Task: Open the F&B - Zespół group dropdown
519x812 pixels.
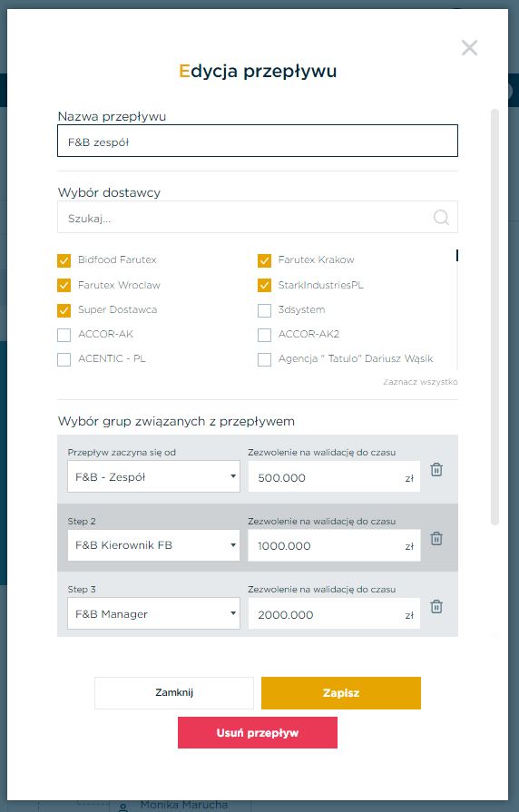Action: tap(154, 476)
